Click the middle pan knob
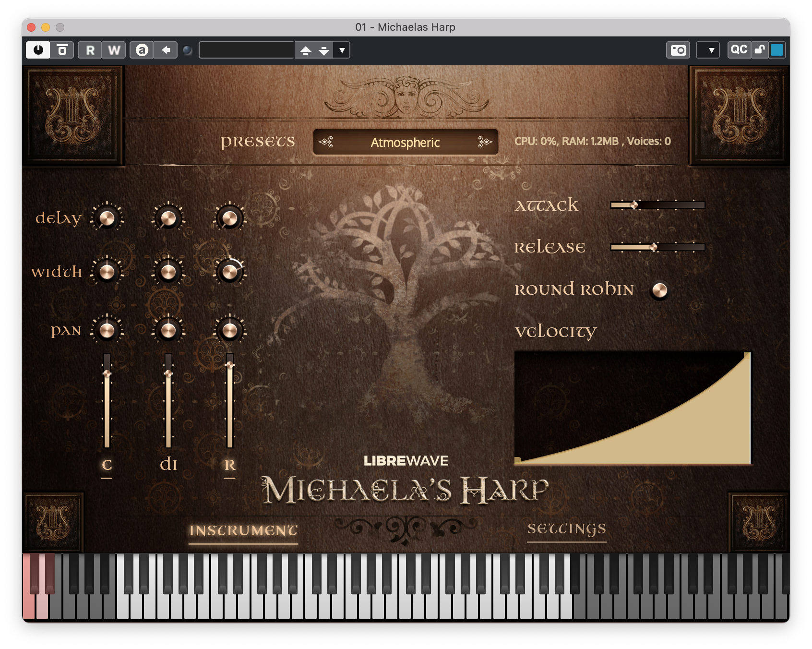The width and height of the screenshot is (812, 649). tap(168, 330)
